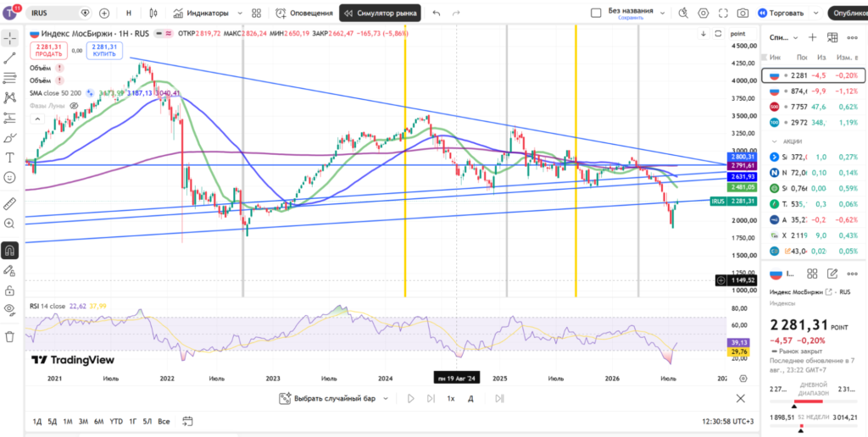The image size is (868, 437).
Task: Open the user profile avatar menu
Action: pyautogui.click(x=11, y=12)
